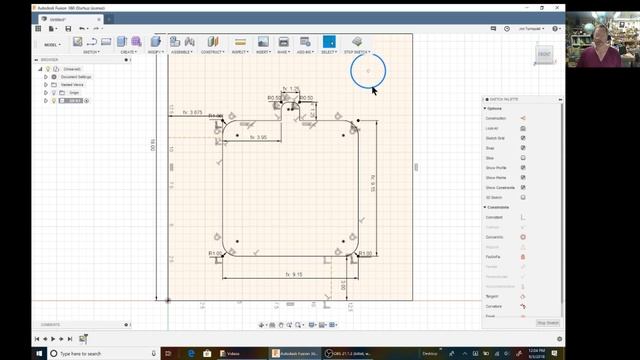Screen dimensions: 640x360
Task: Select the Modify press-pull icon
Action: coord(156,41)
